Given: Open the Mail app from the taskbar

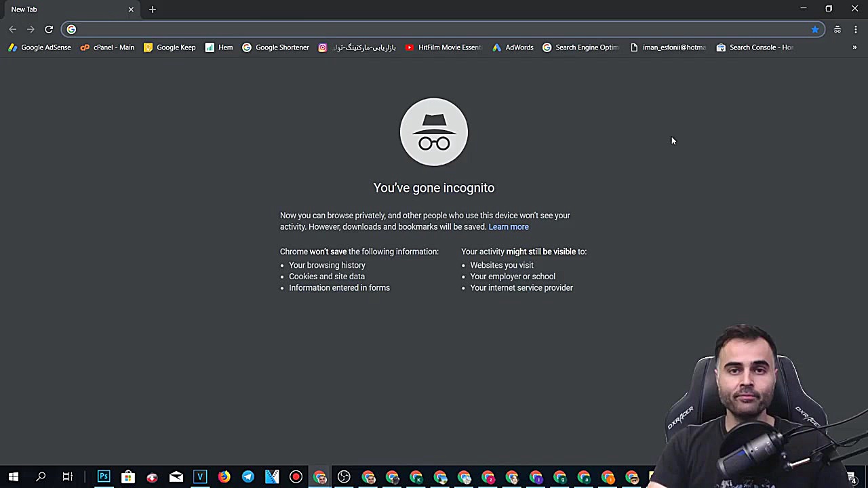Looking at the screenshot, I should click(x=176, y=477).
